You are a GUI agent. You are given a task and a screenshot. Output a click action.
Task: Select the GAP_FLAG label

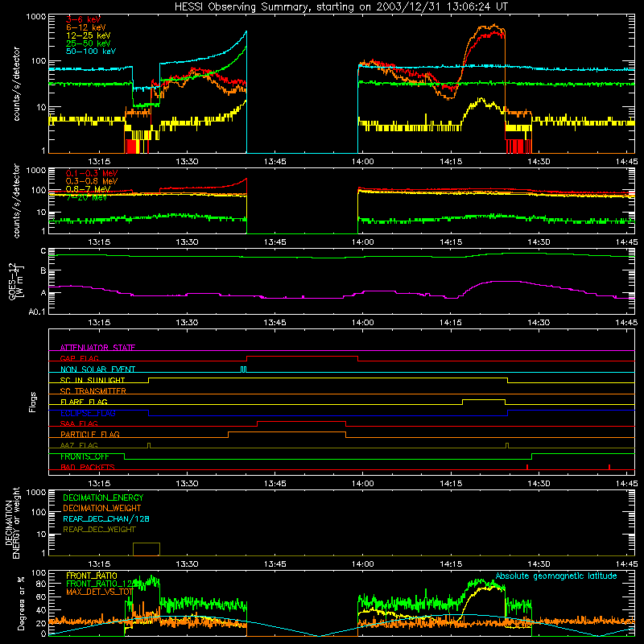coord(79,358)
